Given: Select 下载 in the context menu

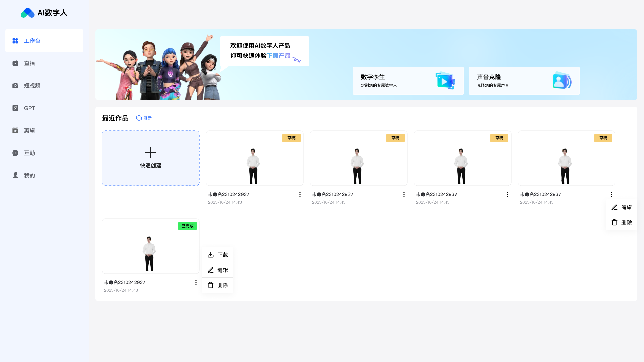Looking at the screenshot, I should point(218,255).
